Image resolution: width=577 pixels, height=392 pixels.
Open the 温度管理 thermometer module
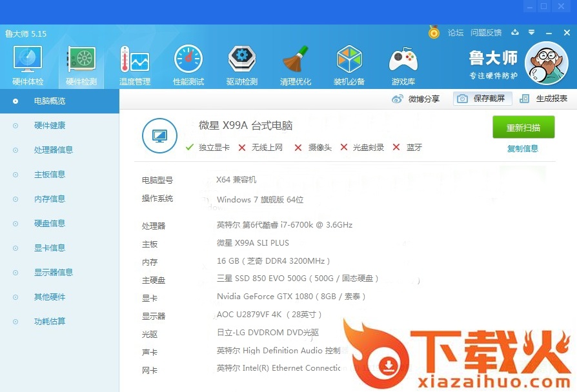(135, 66)
